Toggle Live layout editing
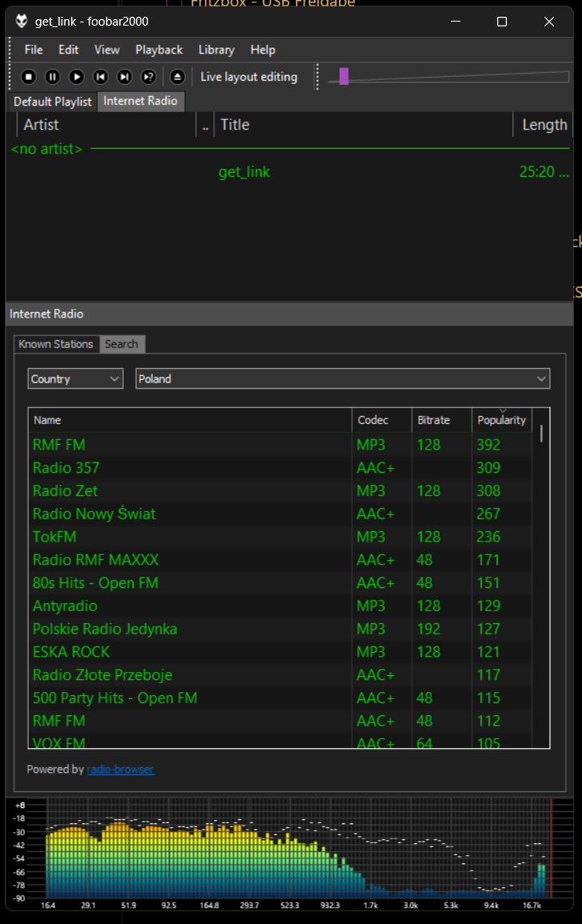582x924 pixels. pos(249,77)
